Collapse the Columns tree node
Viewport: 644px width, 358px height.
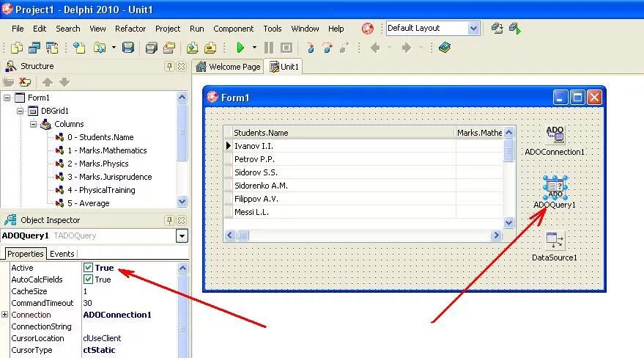[33, 124]
